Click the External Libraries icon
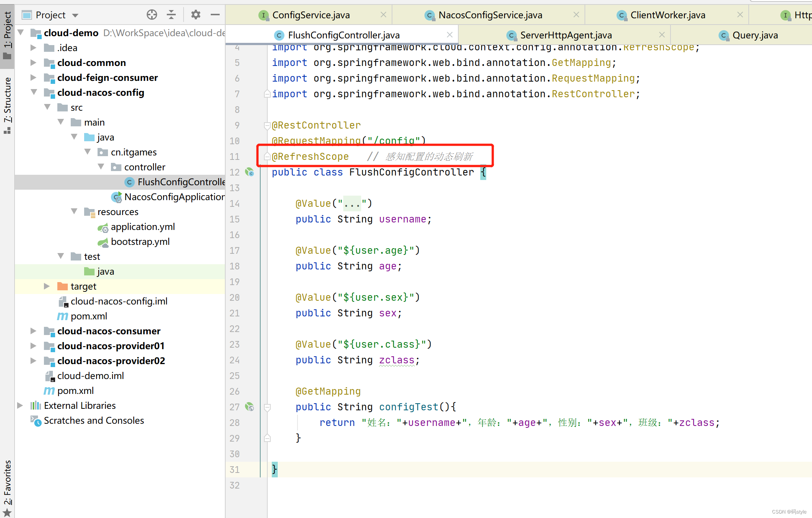Image resolution: width=812 pixels, height=518 pixels. [x=36, y=405]
